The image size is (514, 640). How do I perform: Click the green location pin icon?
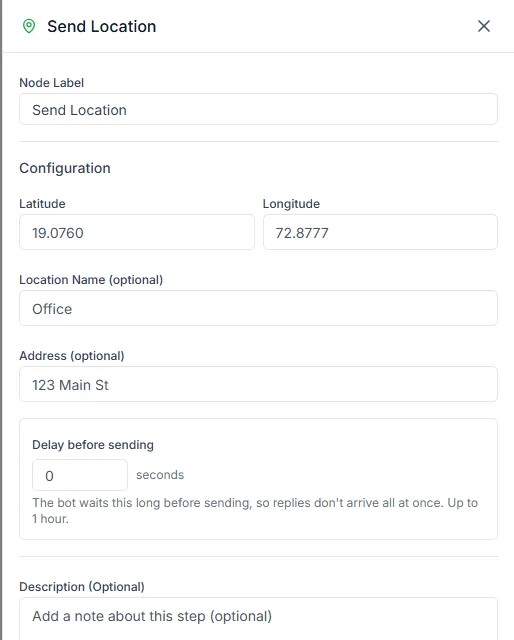29,27
